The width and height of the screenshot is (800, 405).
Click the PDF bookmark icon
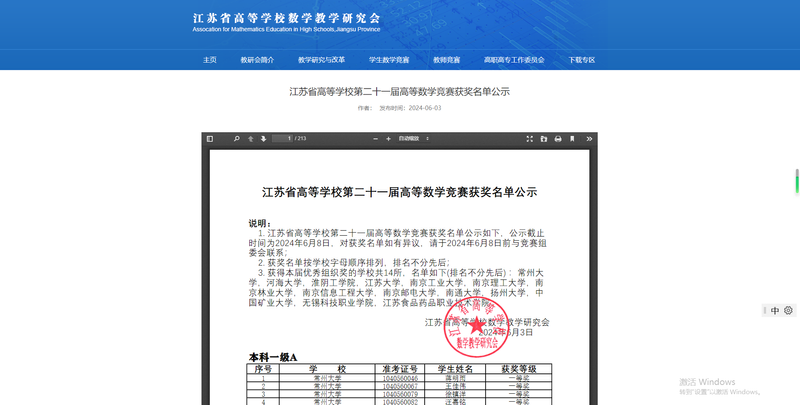[571, 138]
